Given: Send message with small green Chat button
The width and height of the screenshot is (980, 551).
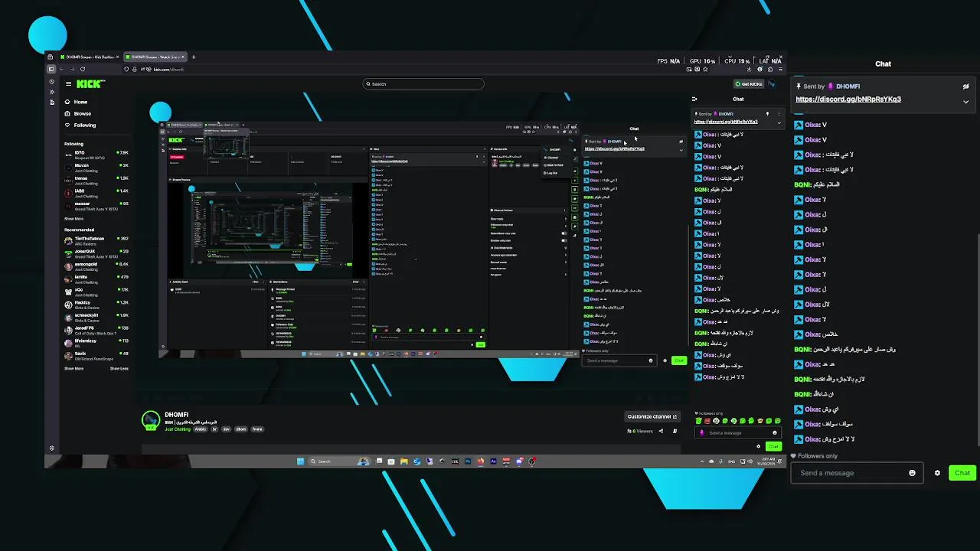Looking at the screenshot, I should [x=773, y=446].
